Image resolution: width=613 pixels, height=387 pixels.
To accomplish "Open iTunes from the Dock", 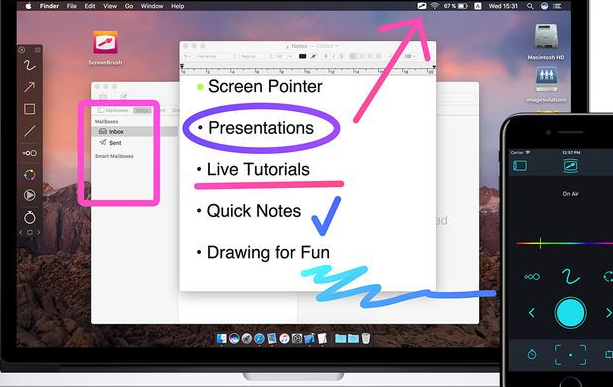I will pyautogui.click(x=284, y=338).
